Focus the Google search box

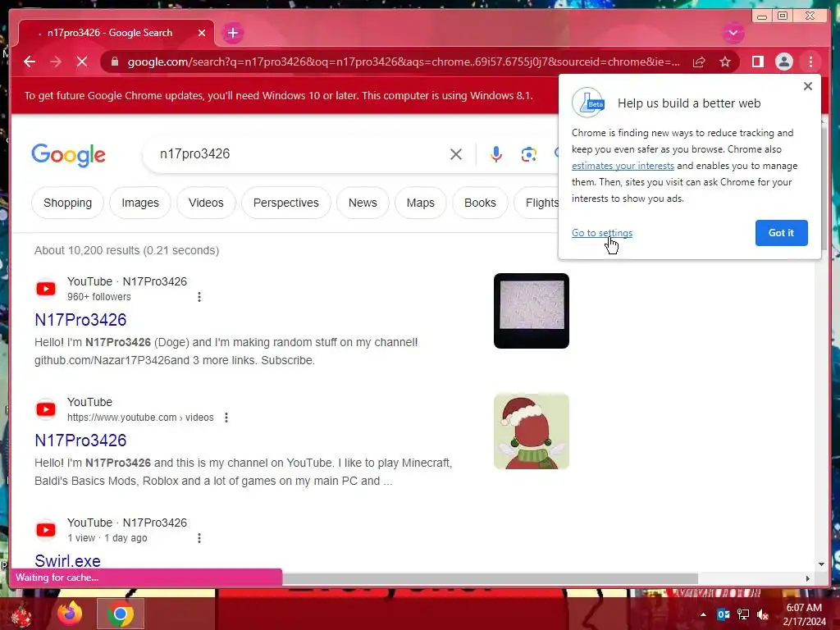click(300, 154)
